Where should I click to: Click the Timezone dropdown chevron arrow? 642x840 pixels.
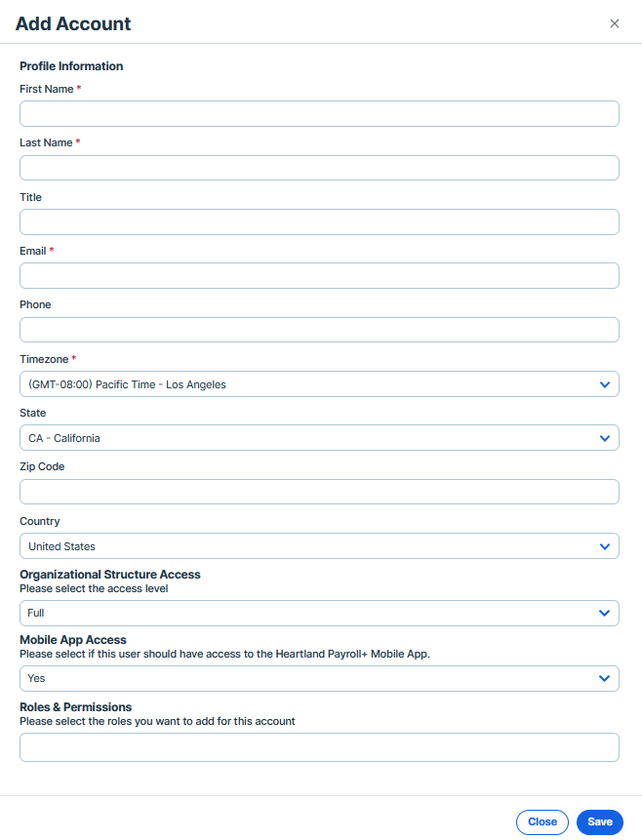605,384
